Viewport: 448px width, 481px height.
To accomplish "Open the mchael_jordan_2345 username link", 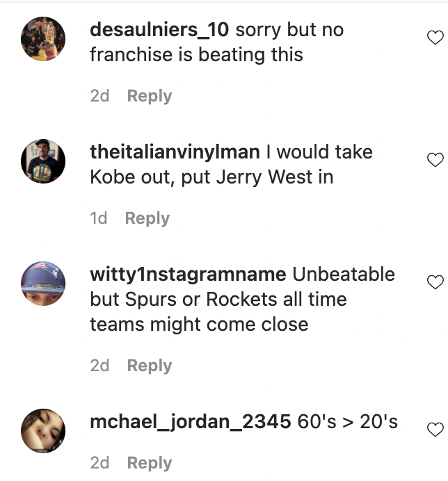I will pyautogui.click(x=190, y=421).
